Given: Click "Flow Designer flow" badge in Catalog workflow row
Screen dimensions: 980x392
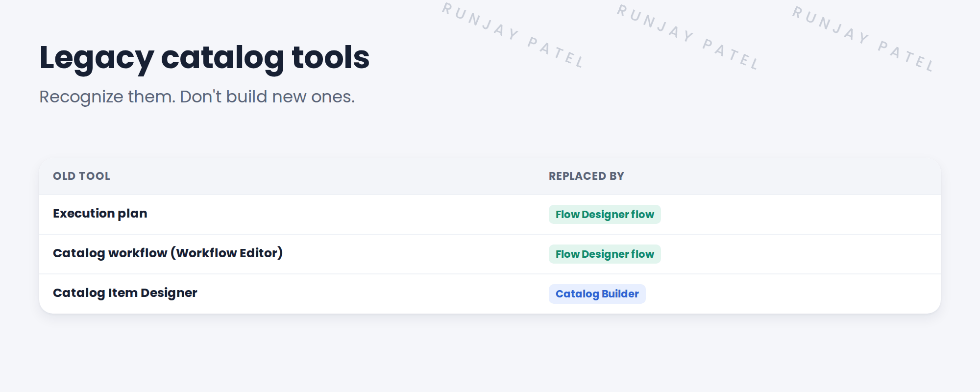Looking at the screenshot, I should click(x=605, y=254).
